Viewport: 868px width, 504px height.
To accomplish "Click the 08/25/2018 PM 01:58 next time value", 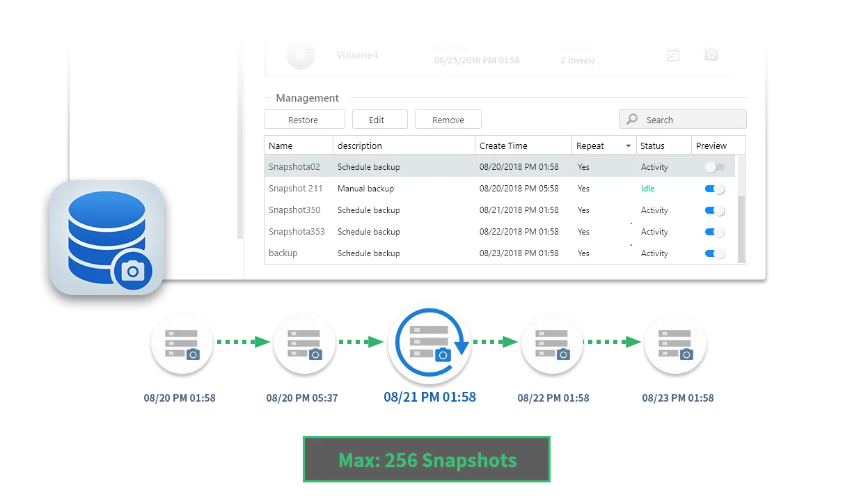I will click(477, 61).
